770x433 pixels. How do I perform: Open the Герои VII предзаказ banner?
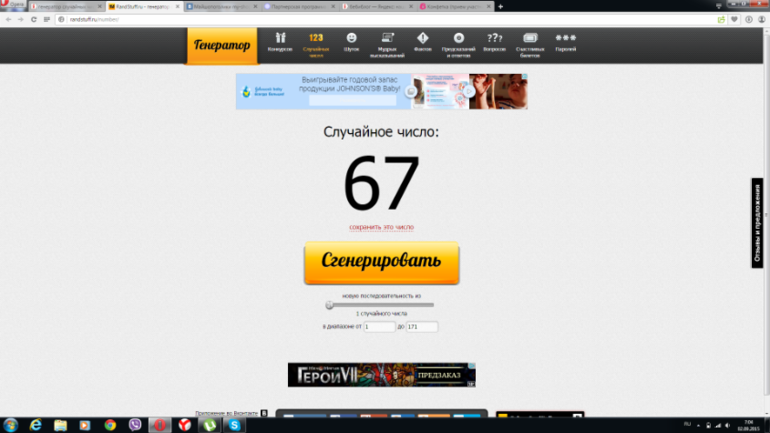pyautogui.click(x=381, y=375)
